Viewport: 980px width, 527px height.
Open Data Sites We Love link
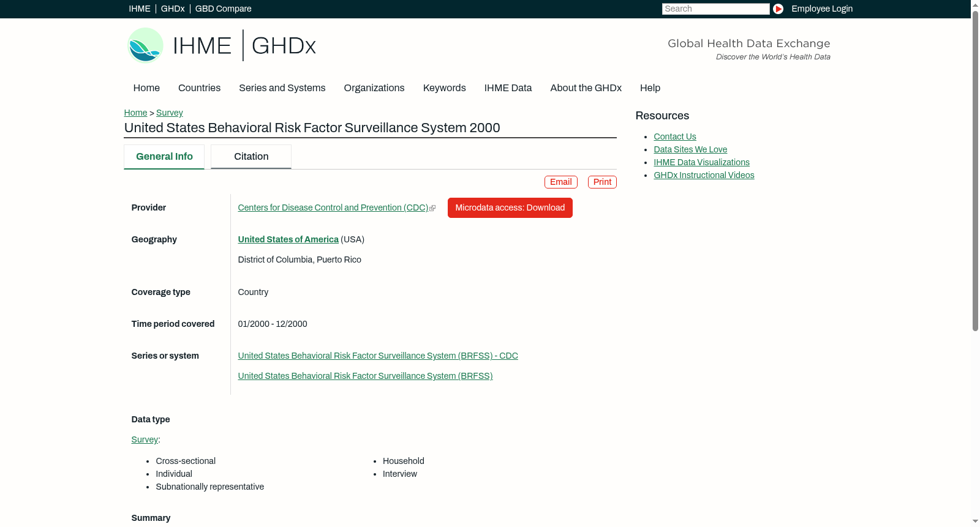(690, 150)
